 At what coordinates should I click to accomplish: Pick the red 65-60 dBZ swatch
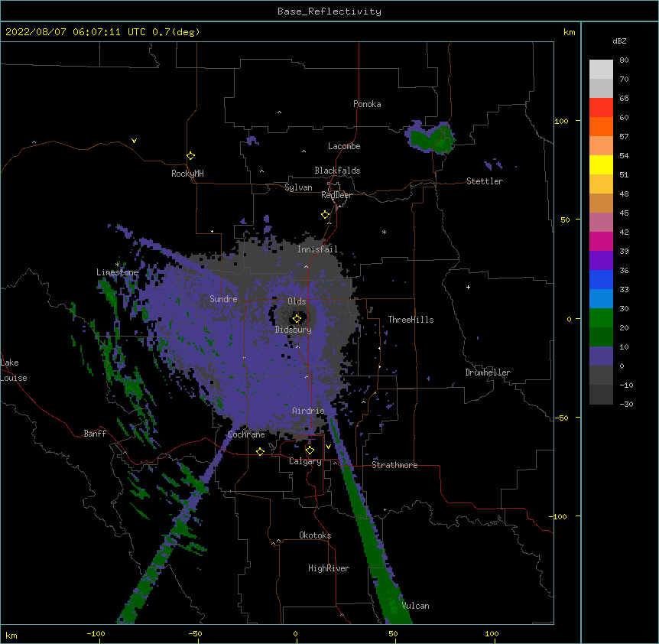click(601, 107)
